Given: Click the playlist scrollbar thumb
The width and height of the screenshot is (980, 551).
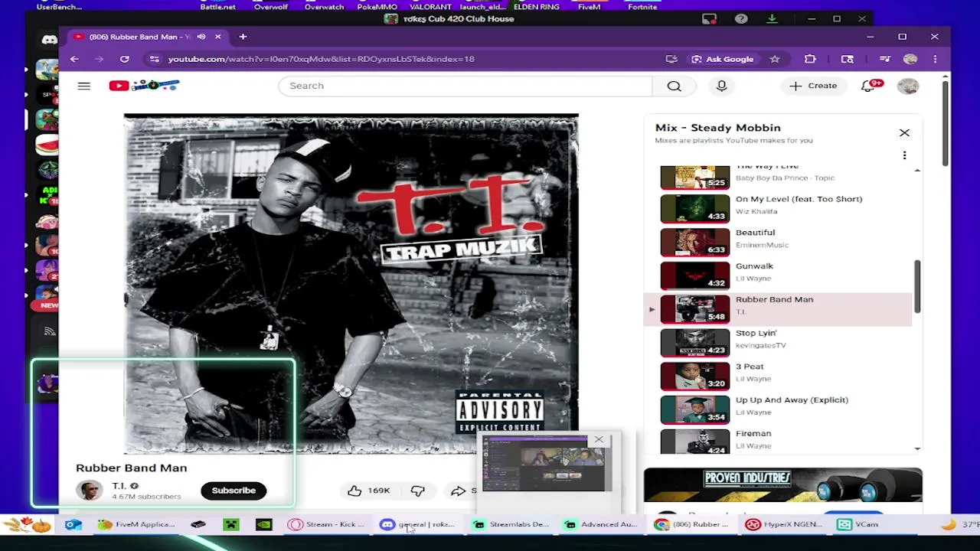Looking at the screenshot, I should coord(917,286).
